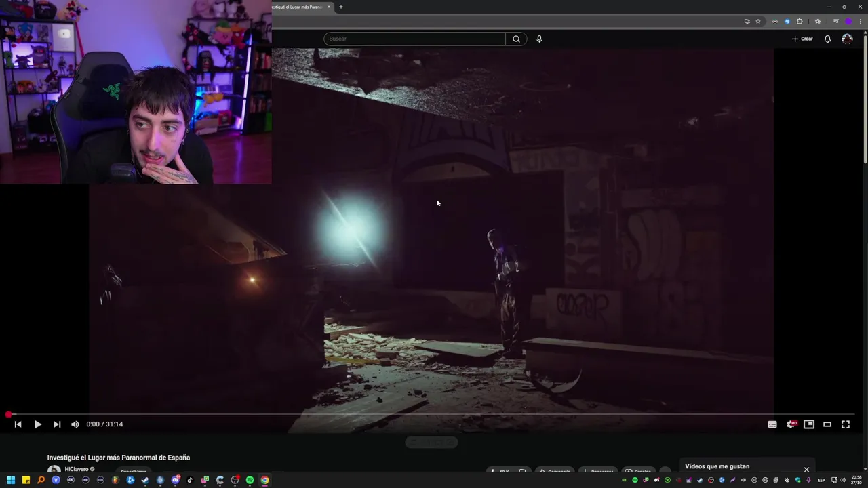868x488 pixels.
Task: Click the '0:00 / 31:14' time display
Action: (104, 424)
